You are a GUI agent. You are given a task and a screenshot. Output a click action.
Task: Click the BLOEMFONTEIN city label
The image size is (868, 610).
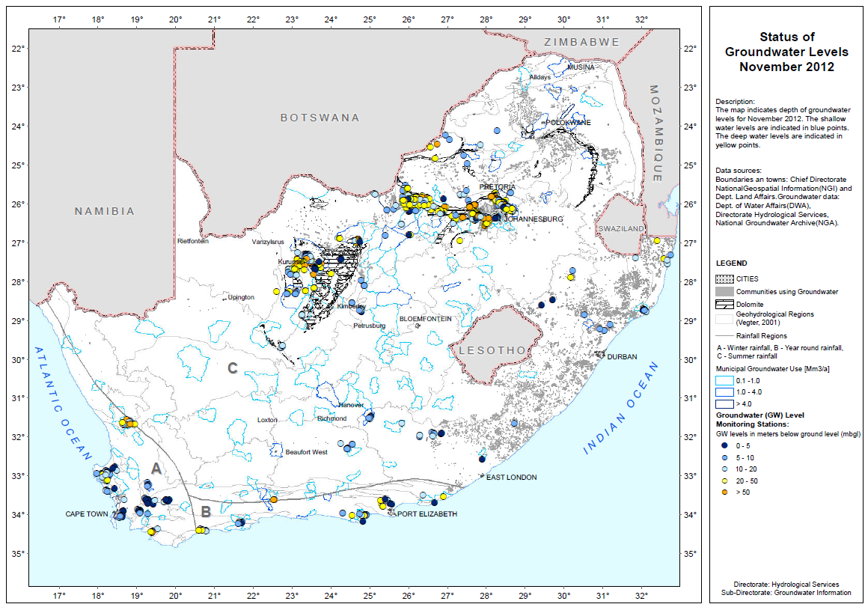point(425,319)
